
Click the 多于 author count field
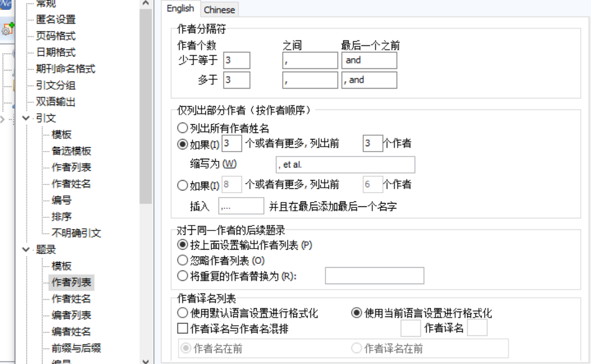[x=237, y=80]
